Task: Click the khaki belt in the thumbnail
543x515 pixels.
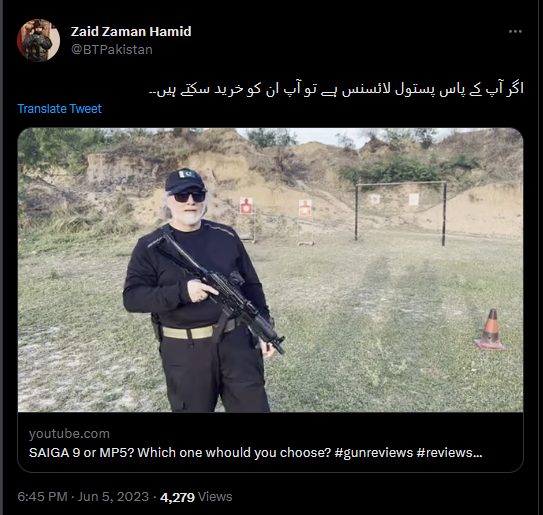Action: [189, 332]
